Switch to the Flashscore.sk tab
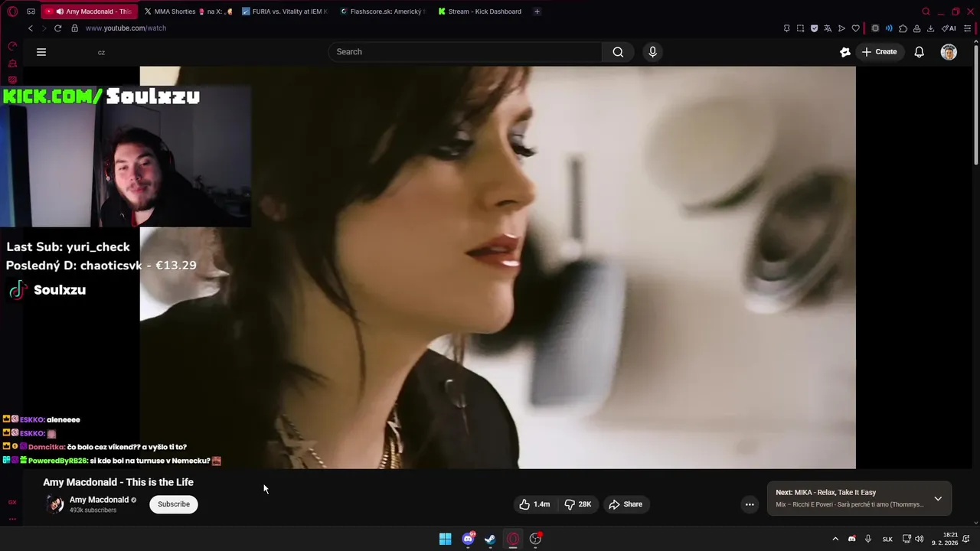The width and height of the screenshot is (980, 551). [x=382, y=11]
